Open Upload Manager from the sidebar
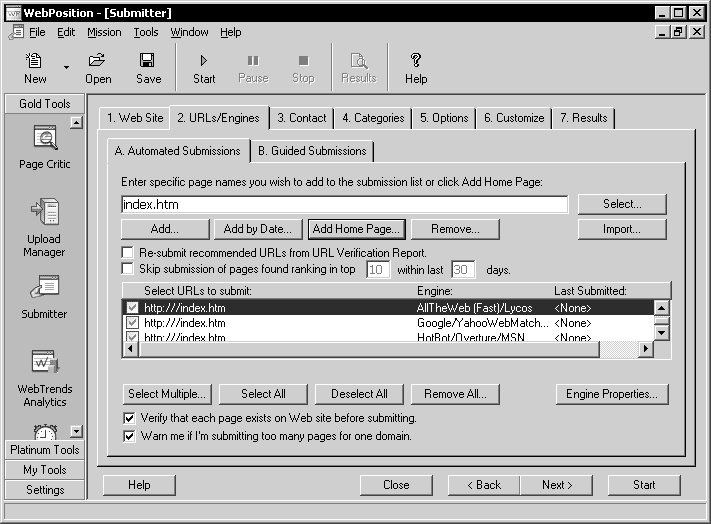The image size is (711, 524). (44, 228)
